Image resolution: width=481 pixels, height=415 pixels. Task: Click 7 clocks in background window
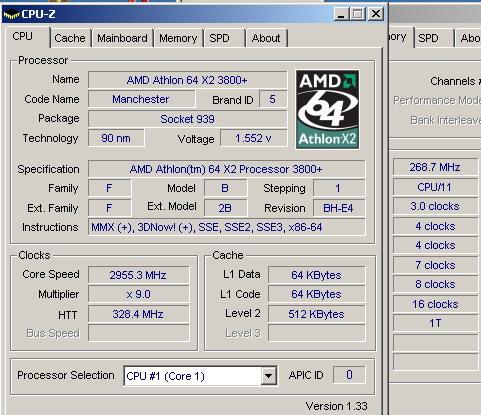[435, 265]
